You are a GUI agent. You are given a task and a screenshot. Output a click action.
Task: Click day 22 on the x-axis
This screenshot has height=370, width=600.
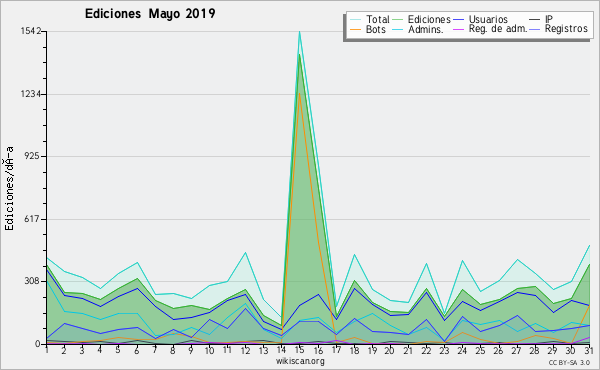click(x=426, y=350)
